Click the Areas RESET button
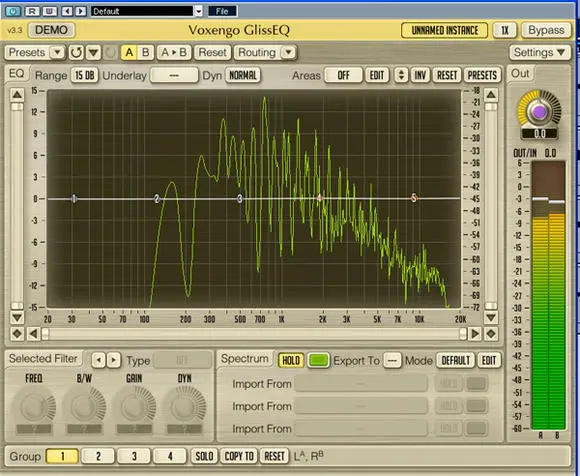This screenshot has height=476, width=580. [447, 75]
